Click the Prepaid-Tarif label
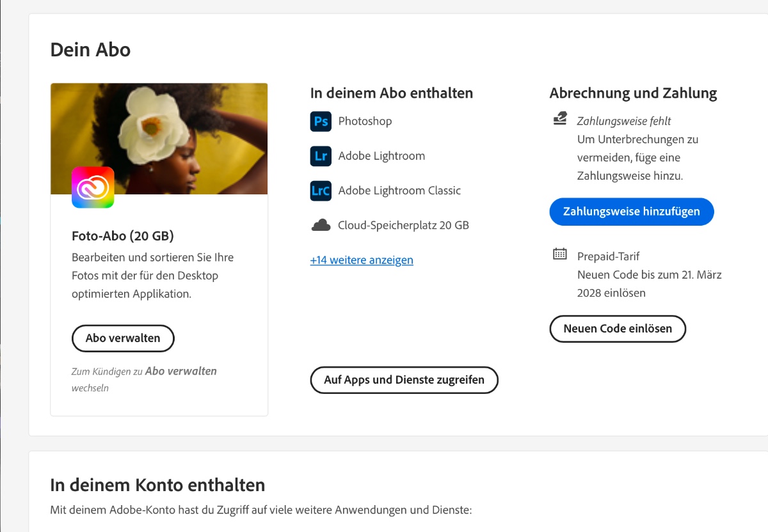768x532 pixels. pos(608,256)
